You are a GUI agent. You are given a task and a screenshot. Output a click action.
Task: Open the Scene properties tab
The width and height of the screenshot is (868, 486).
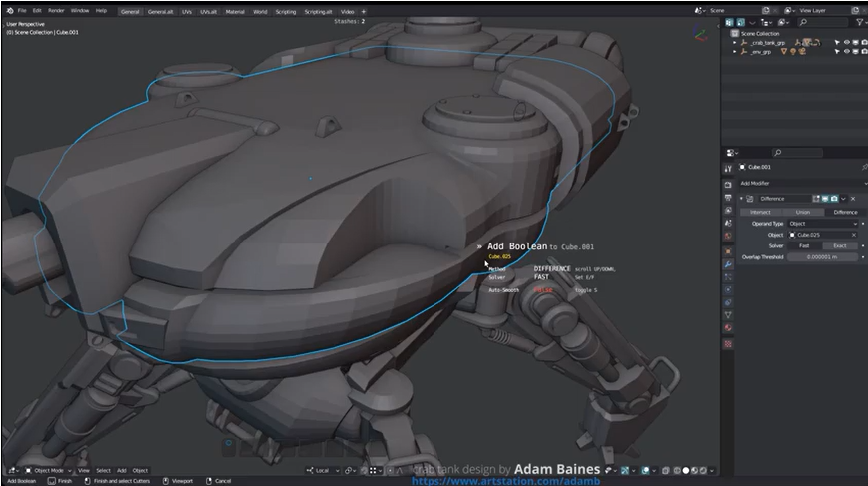(x=728, y=223)
